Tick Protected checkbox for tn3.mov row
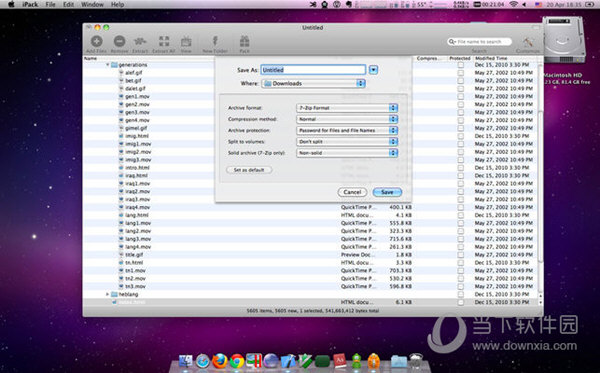The width and height of the screenshot is (600, 373). (460, 287)
